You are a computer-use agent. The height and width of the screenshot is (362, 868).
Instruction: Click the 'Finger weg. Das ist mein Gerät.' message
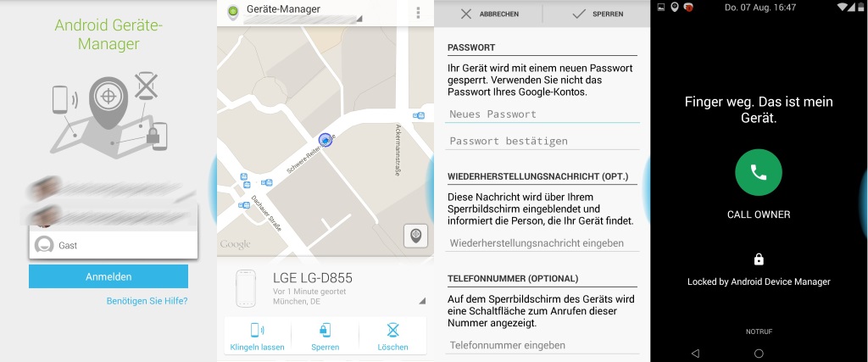(759, 109)
